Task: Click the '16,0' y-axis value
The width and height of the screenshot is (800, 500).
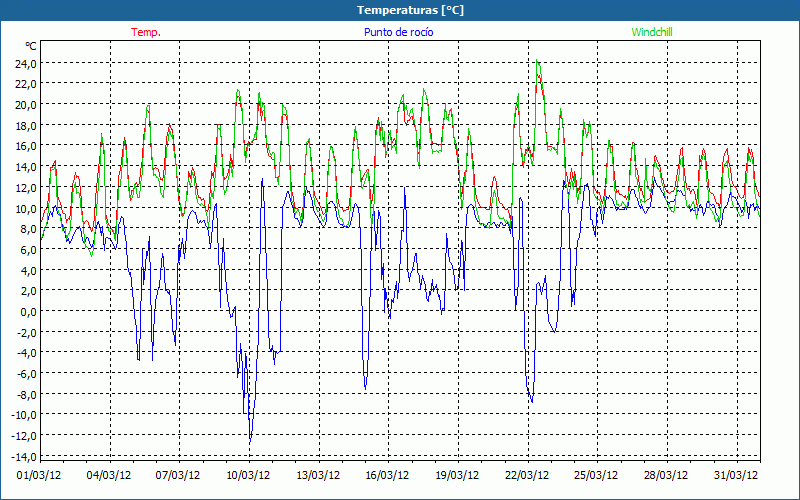Action: (x=26, y=146)
